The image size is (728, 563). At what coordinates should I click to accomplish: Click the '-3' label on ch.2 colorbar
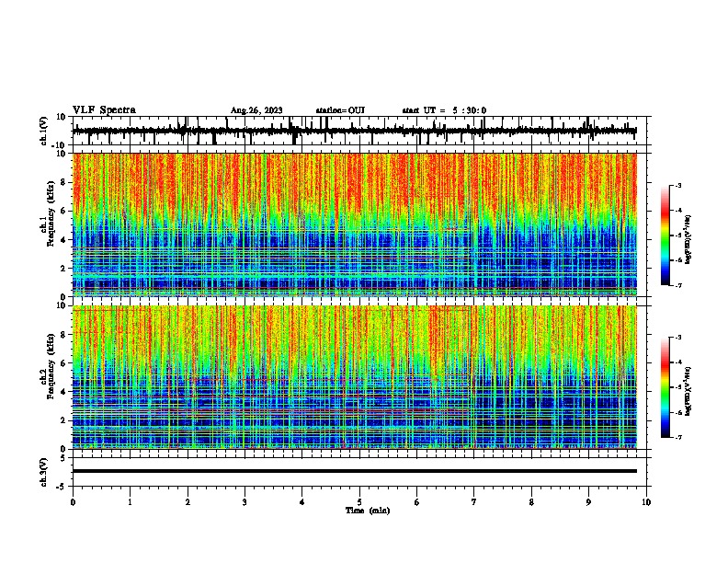click(678, 338)
